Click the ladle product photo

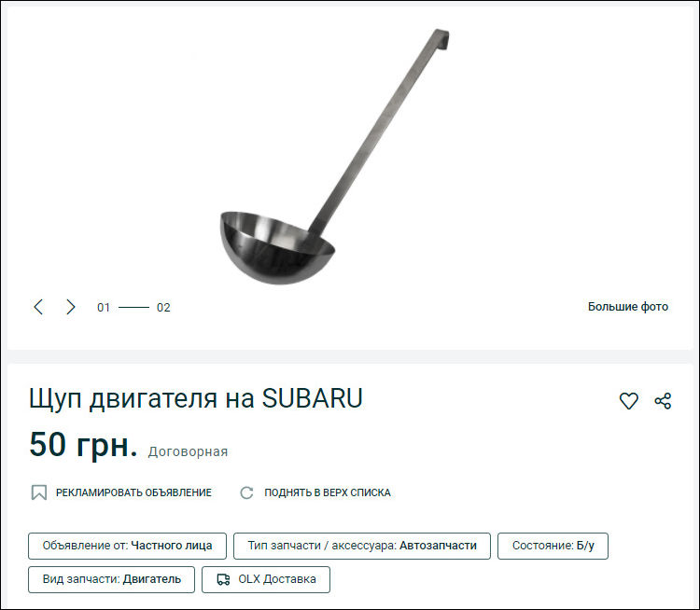tap(334, 156)
